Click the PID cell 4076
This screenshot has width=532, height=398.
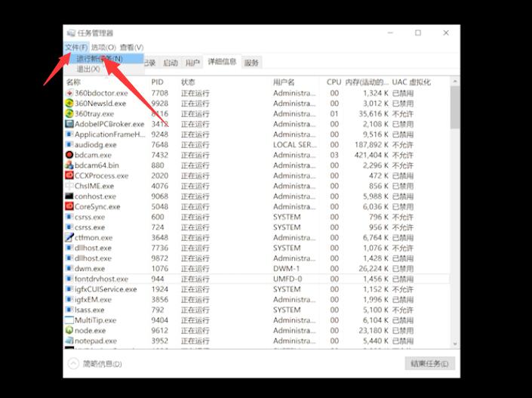pyautogui.click(x=159, y=186)
